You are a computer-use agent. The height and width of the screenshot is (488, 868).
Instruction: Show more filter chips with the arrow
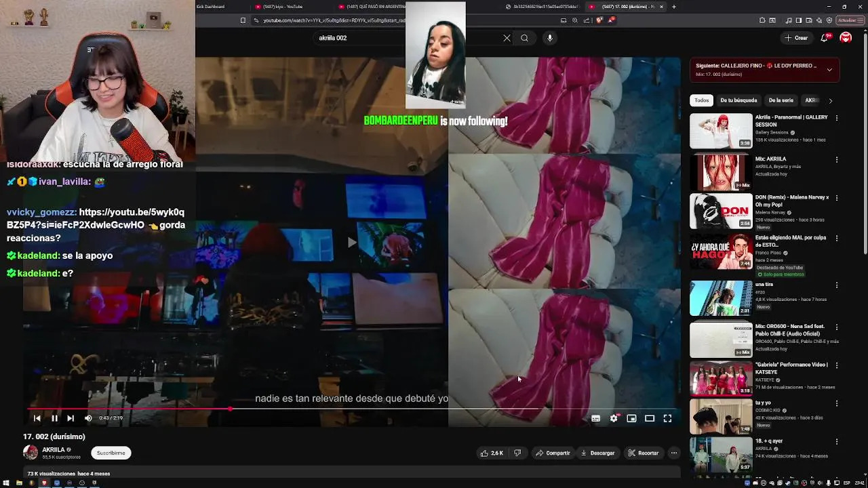830,101
